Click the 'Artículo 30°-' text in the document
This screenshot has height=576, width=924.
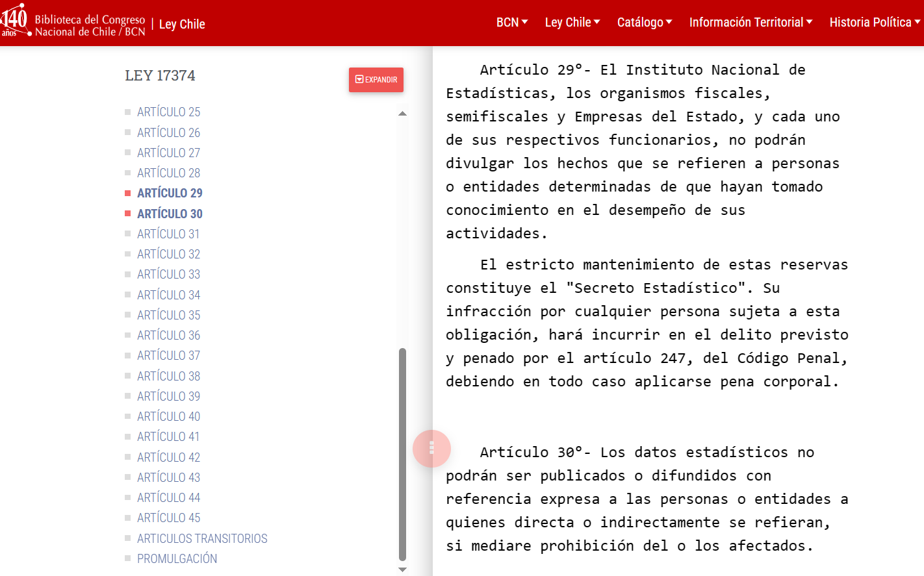tap(535, 453)
